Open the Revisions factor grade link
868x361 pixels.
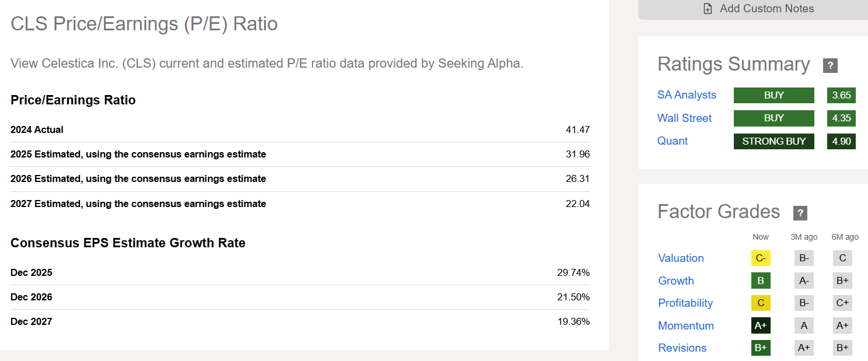(x=682, y=348)
